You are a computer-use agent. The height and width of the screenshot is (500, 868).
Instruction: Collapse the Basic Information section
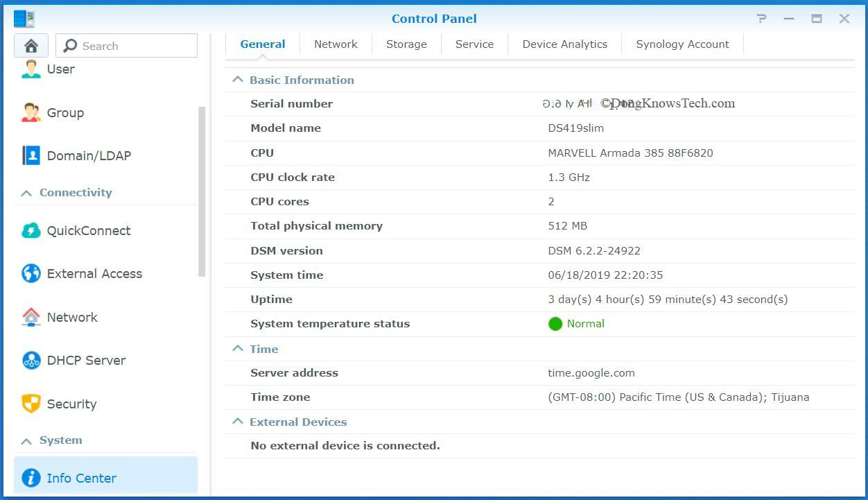(238, 80)
